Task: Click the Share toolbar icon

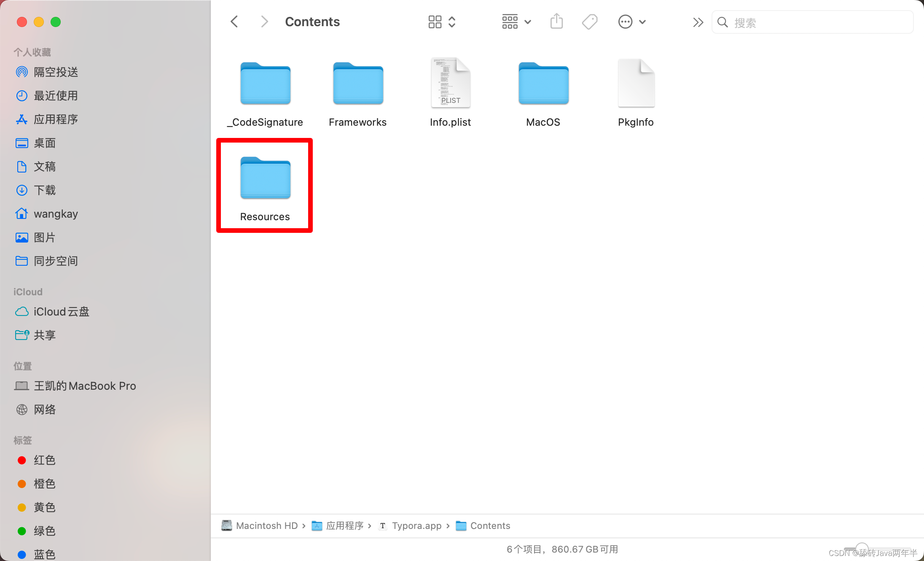Action: click(x=556, y=21)
